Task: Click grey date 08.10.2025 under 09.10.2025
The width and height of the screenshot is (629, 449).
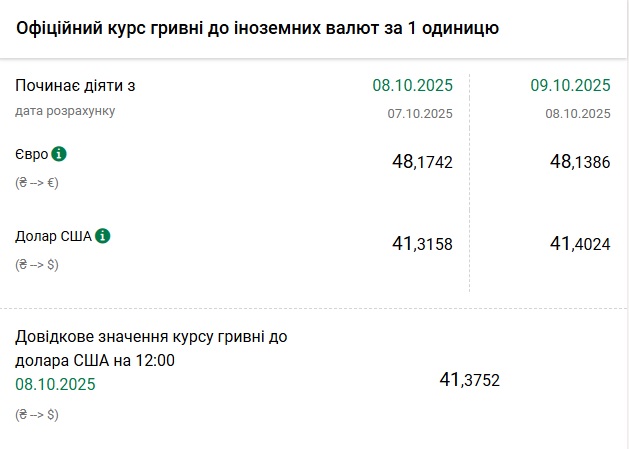Action: pos(577,113)
